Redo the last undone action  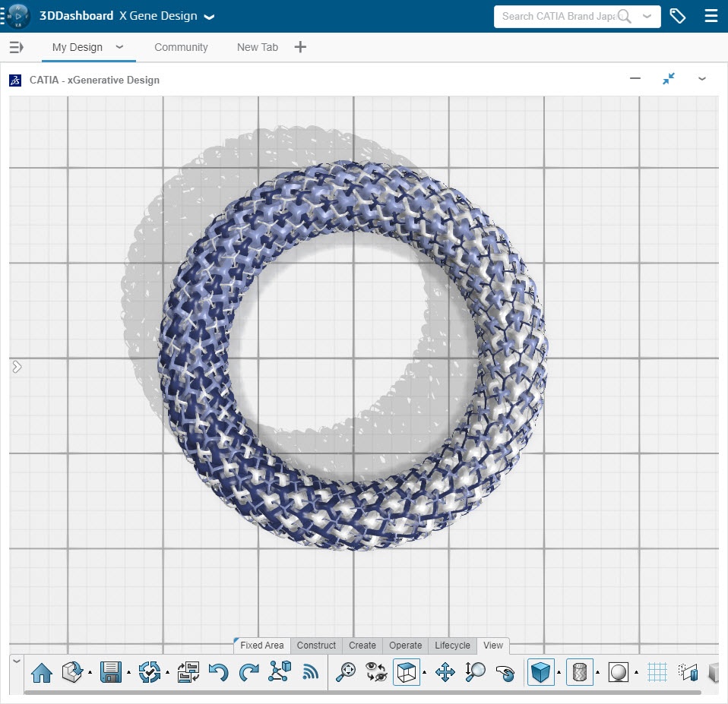[248, 672]
